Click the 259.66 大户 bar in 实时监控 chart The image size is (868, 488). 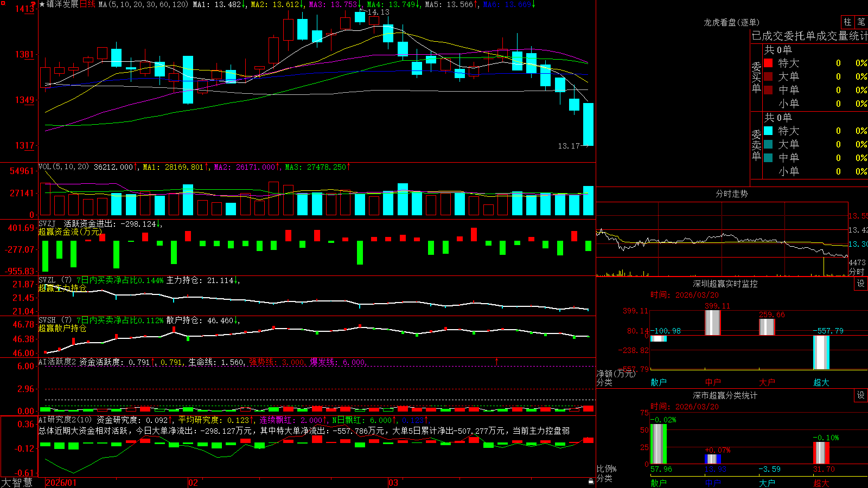(767, 327)
